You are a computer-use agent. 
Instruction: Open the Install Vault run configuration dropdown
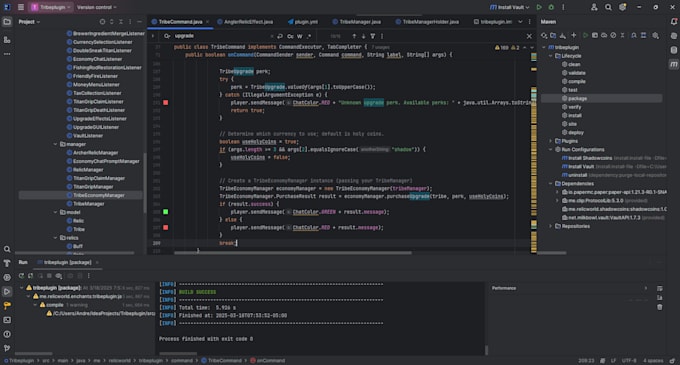pyautogui.click(x=510, y=7)
